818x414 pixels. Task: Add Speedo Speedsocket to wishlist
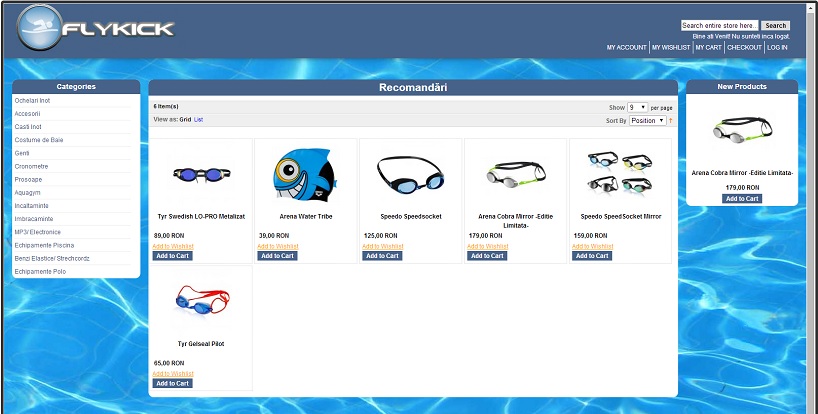coord(382,246)
